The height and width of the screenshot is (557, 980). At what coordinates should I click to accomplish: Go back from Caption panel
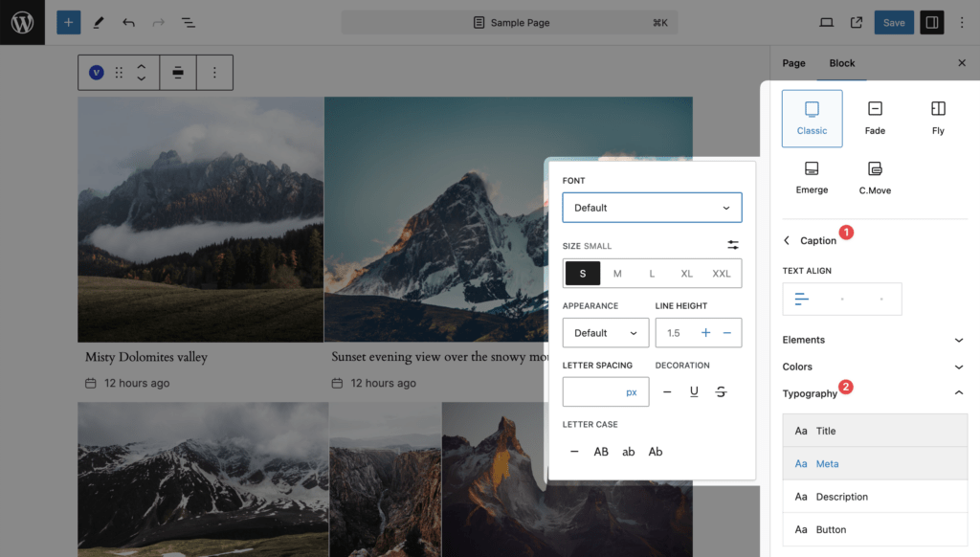(x=787, y=240)
